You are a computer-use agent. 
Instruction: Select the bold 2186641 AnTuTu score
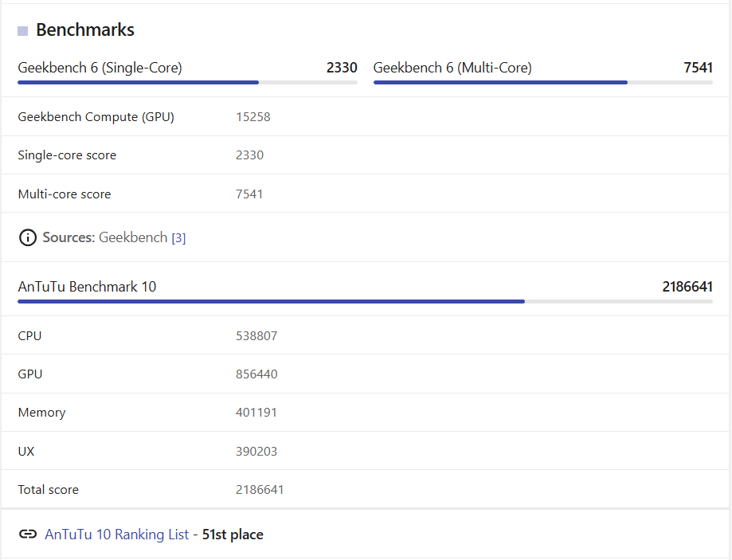click(687, 287)
